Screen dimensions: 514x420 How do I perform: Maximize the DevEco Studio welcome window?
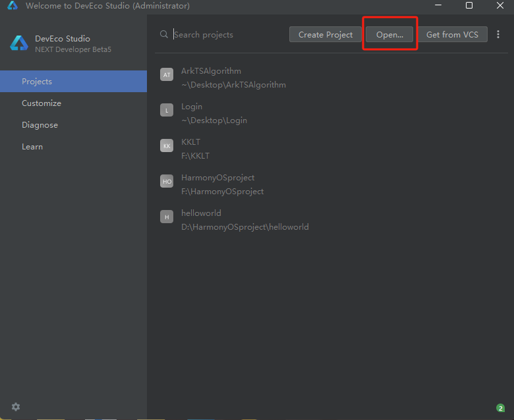click(469, 6)
